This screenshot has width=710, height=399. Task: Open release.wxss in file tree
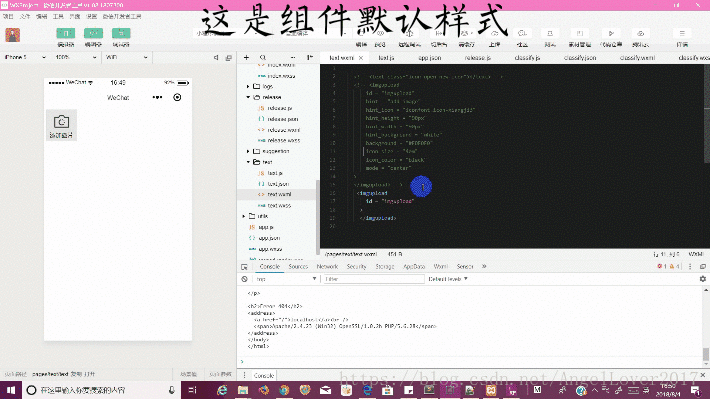[x=283, y=140]
